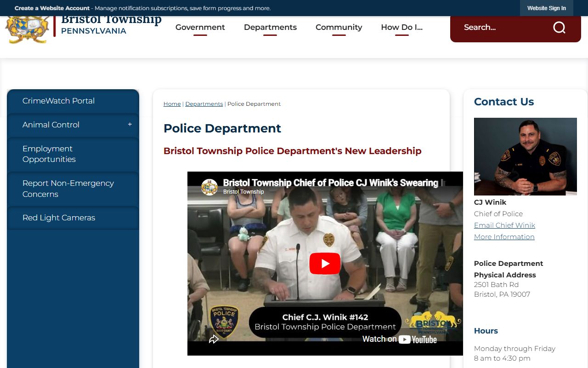Click CJ Winik portrait photo
This screenshot has height=368, width=588.
pos(526,156)
